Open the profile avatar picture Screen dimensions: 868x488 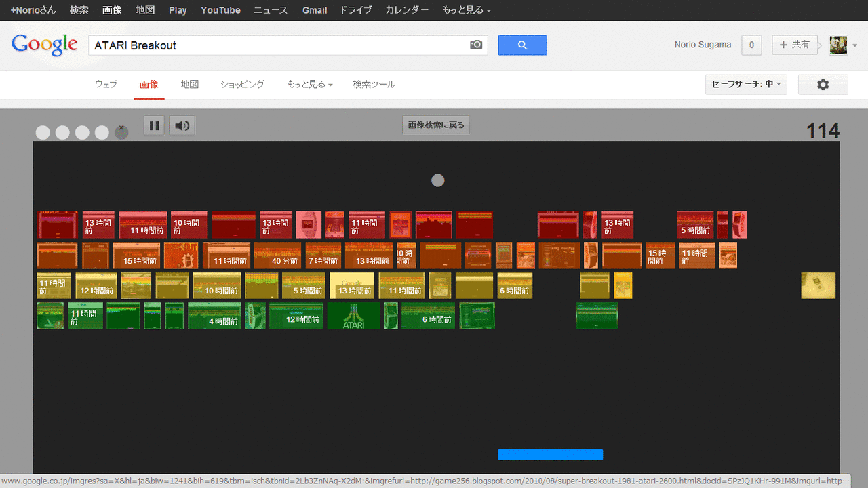(x=838, y=45)
